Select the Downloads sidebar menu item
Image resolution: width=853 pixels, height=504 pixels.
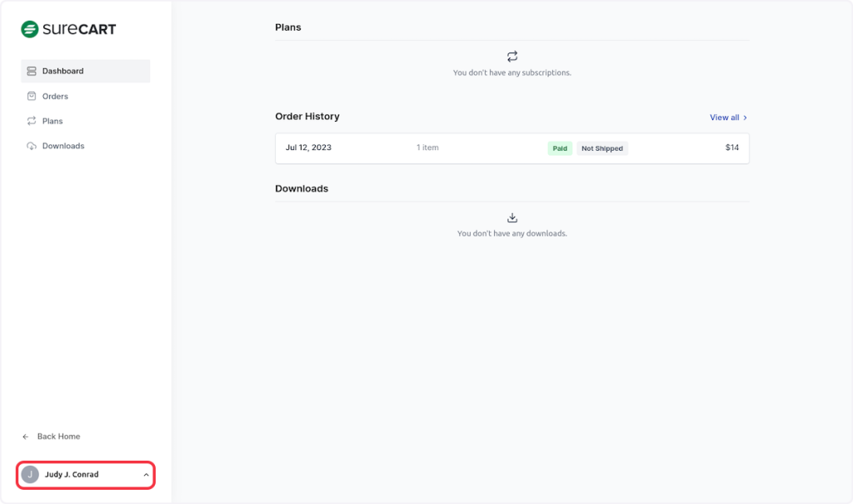[x=63, y=147]
